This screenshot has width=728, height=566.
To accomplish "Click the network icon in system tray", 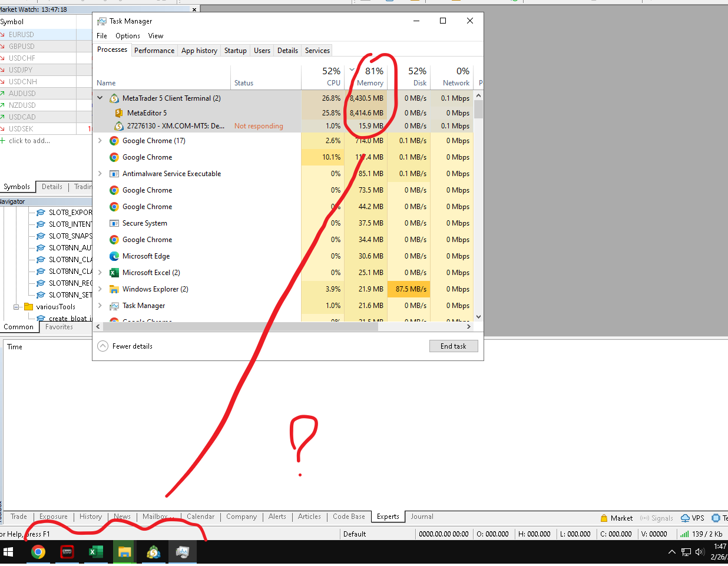I will click(x=686, y=552).
